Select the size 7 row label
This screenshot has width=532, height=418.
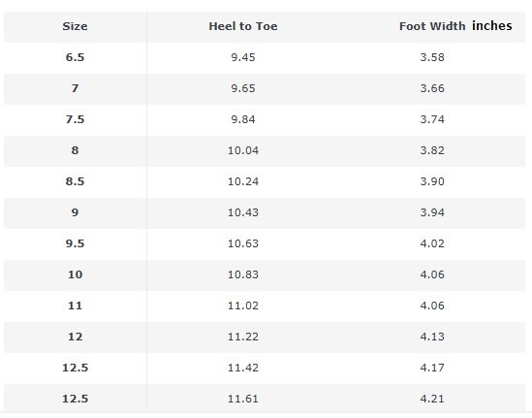75,88
